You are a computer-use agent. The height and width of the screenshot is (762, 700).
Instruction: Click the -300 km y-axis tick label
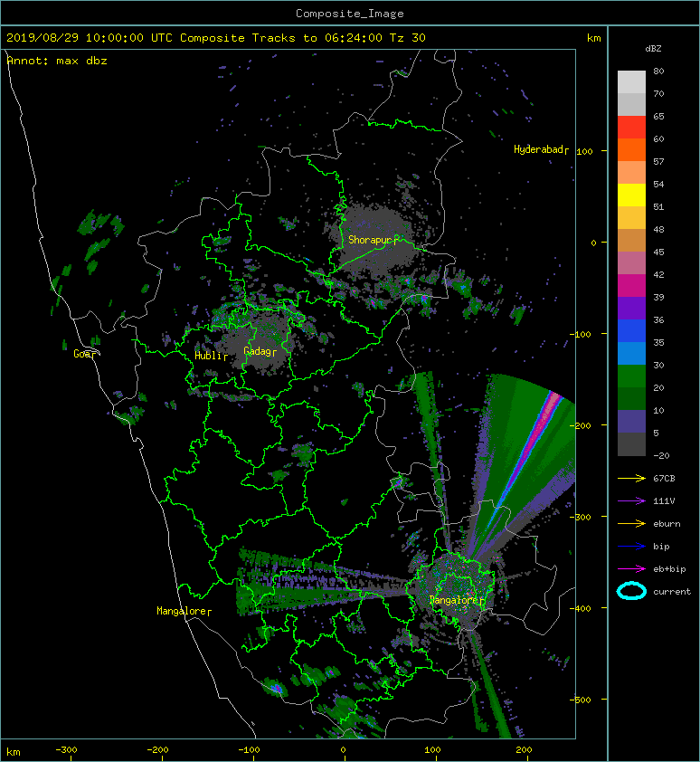[x=581, y=517]
